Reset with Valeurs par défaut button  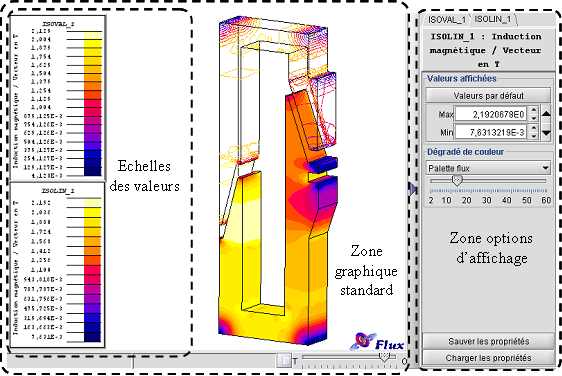click(488, 96)
